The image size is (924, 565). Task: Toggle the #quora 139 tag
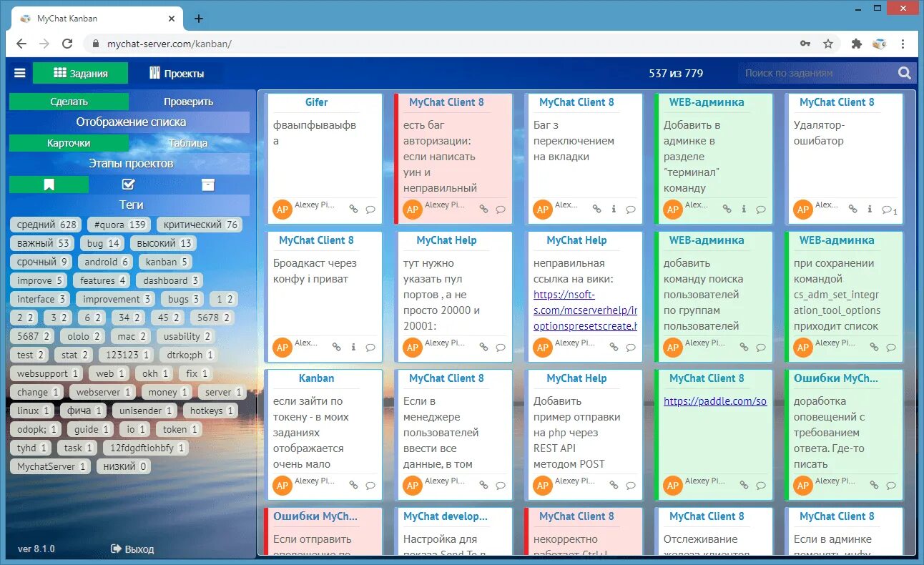[119, 225]
